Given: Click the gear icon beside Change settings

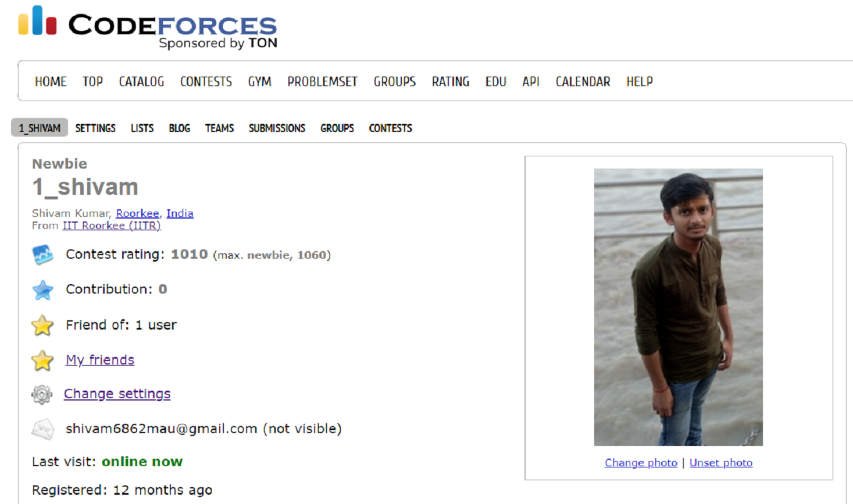Looking at the screenshot, I should [x=42, y=395].
